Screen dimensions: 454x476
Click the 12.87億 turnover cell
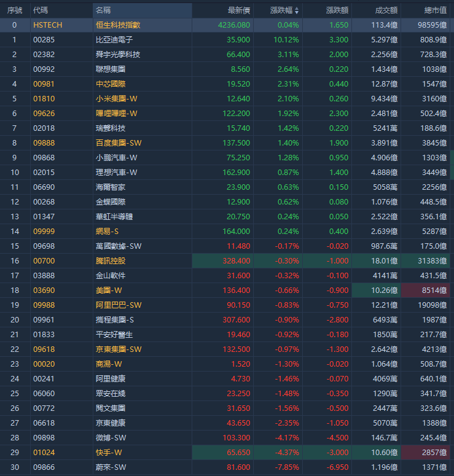click(384, 84)
